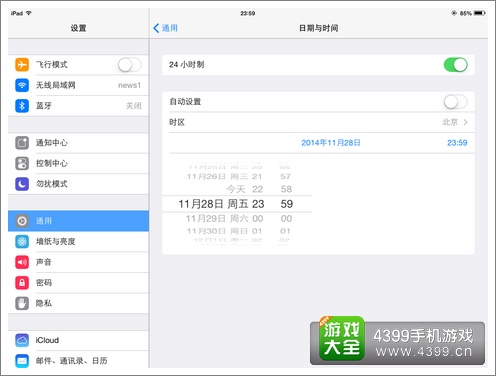The height and width of the screenshot is (376, 496).
Task: Open 墙纸与亮度 settings row
Action: click(x=78, y=241)
